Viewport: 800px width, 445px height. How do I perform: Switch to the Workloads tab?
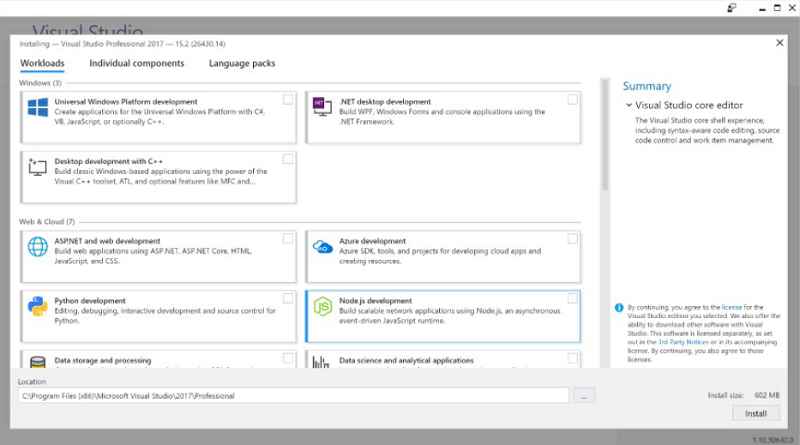pos(42,63)
